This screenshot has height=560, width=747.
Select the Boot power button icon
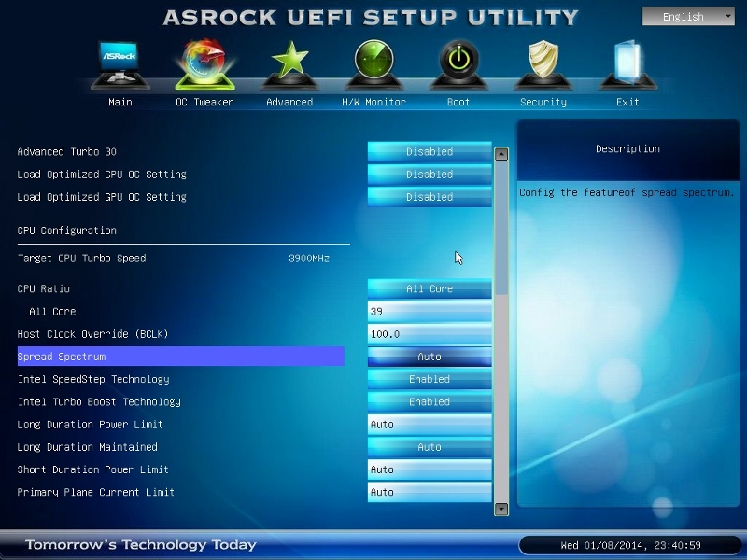pyautogui.click(x=458, y=65)
